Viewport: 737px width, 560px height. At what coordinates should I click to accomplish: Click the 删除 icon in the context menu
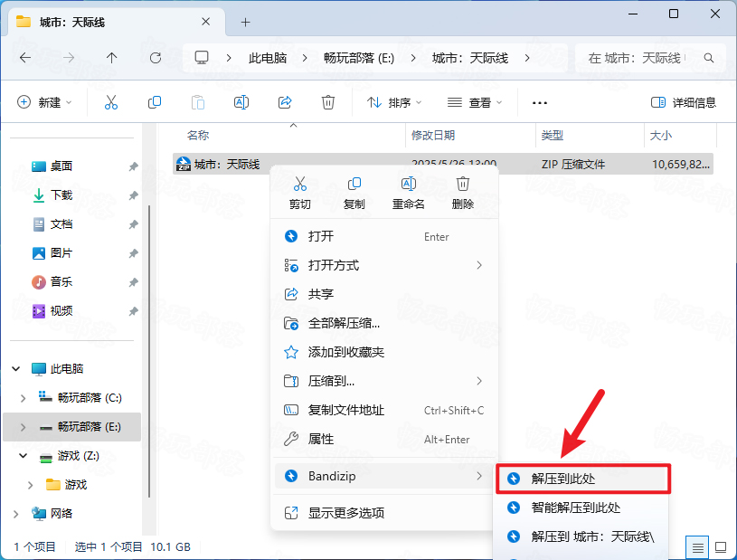(x=463, y=184)
